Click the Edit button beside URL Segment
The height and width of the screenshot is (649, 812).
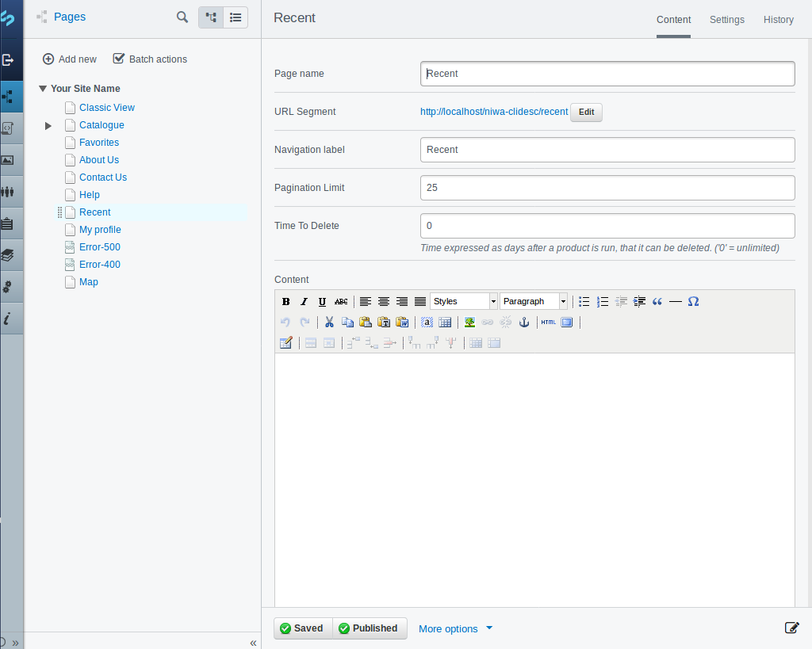point(586,113)
